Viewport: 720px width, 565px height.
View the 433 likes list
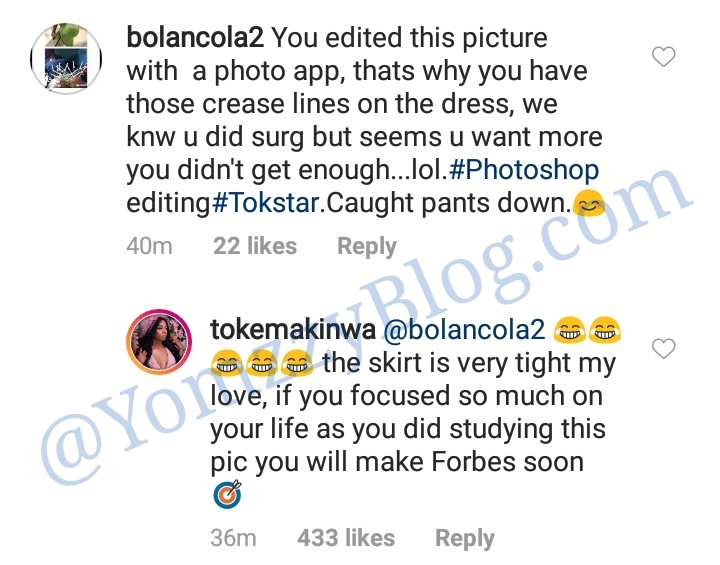pyautogui.click(x=346, y=538)
